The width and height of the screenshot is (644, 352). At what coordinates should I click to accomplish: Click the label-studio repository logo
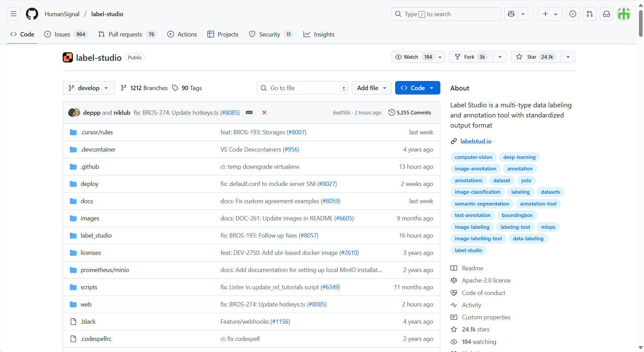[x=68, y=57]
